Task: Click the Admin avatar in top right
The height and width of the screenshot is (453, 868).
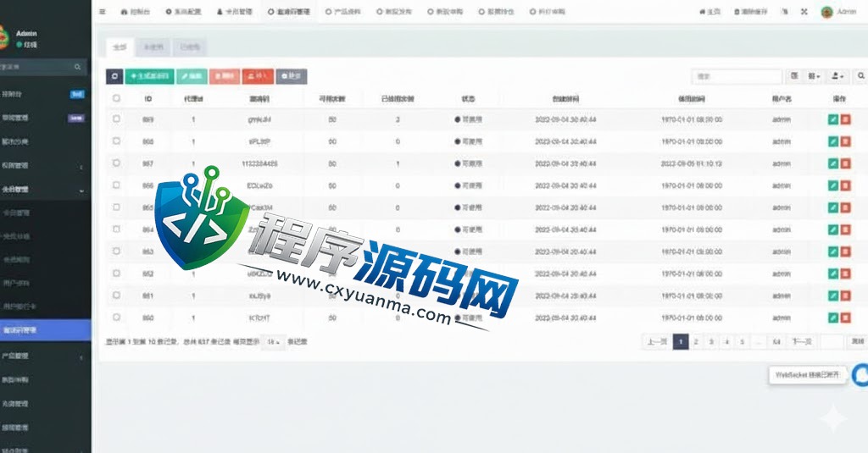Action: tap(827, 12)
